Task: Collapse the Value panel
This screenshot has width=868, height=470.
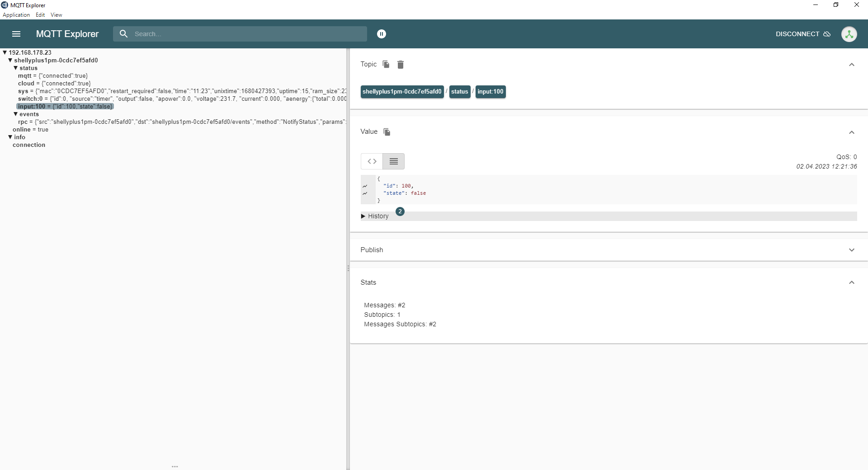Action: (x=852, y=132)
